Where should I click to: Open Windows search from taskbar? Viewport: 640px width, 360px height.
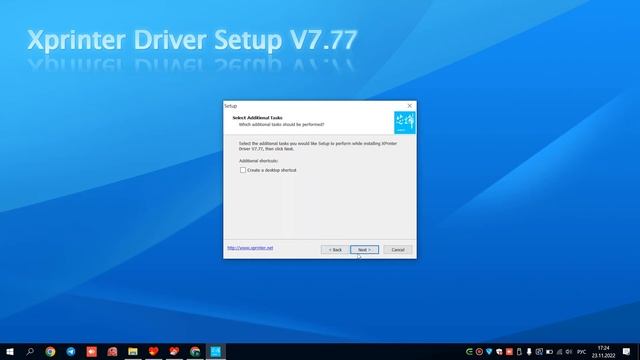point(30,351)
